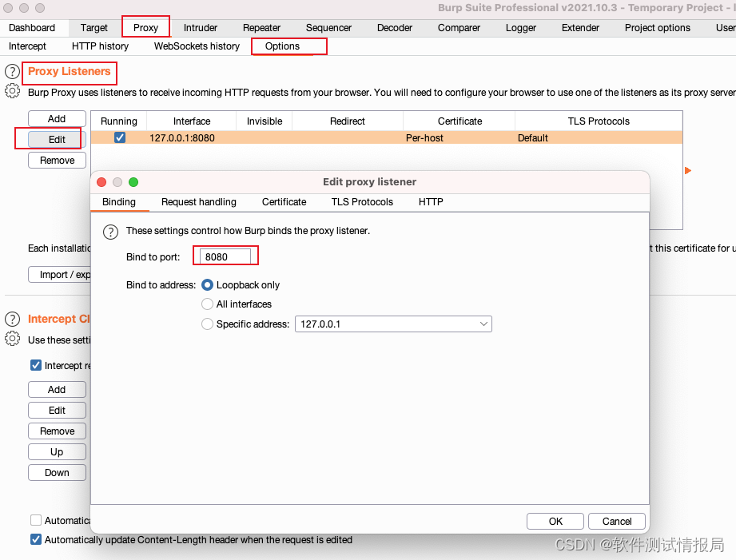The image size is (736, 560).
Task: Click the Running column header
Action: click(119, 121)
